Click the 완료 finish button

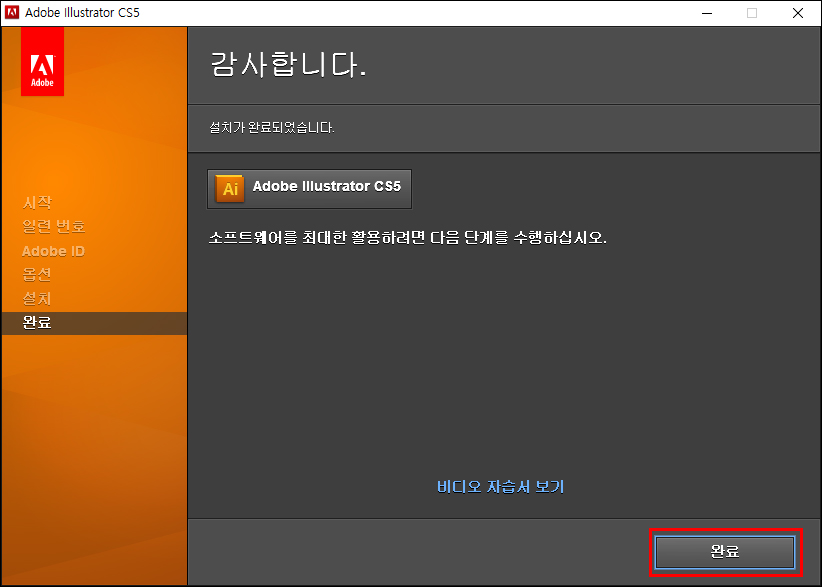click(725, 551)
